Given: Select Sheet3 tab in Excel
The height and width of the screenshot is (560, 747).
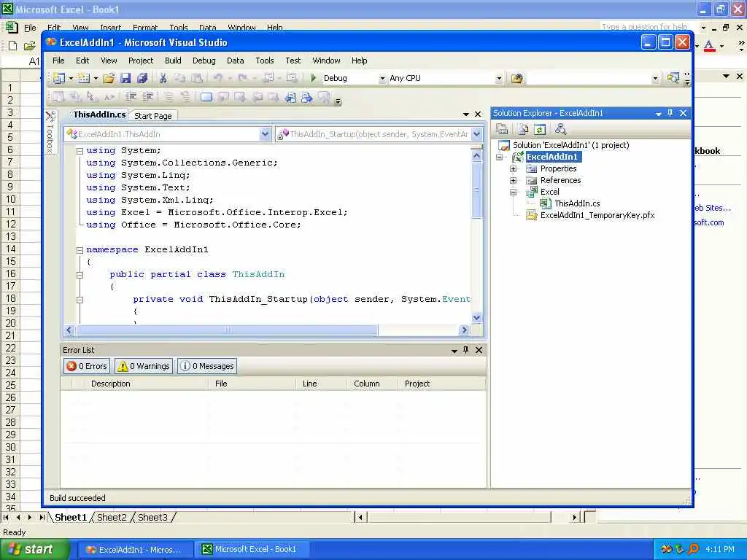Looking at the screenshot, I should (x=152, y=518).
